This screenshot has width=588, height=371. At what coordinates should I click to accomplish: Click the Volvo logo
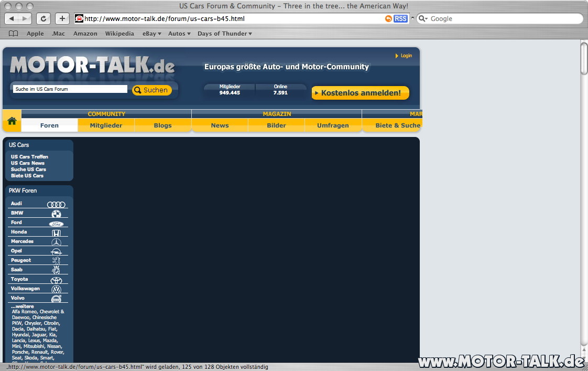click(56, 299)
